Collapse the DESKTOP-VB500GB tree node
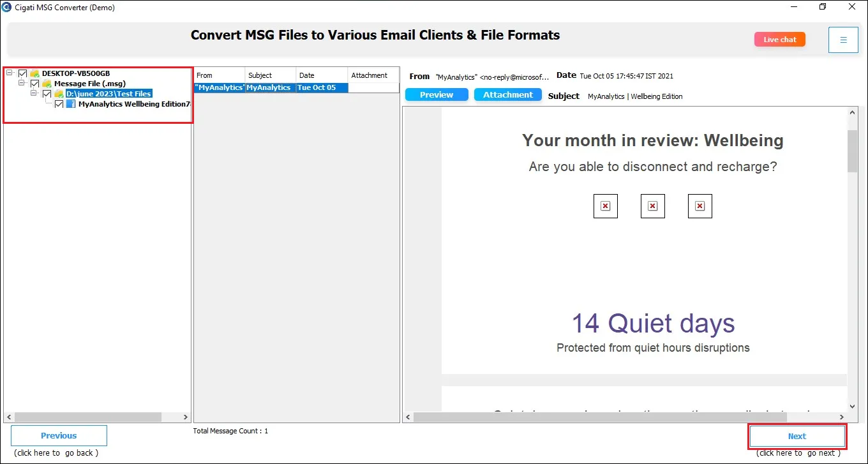Screen dimensions: 868x464 point(10,73)
